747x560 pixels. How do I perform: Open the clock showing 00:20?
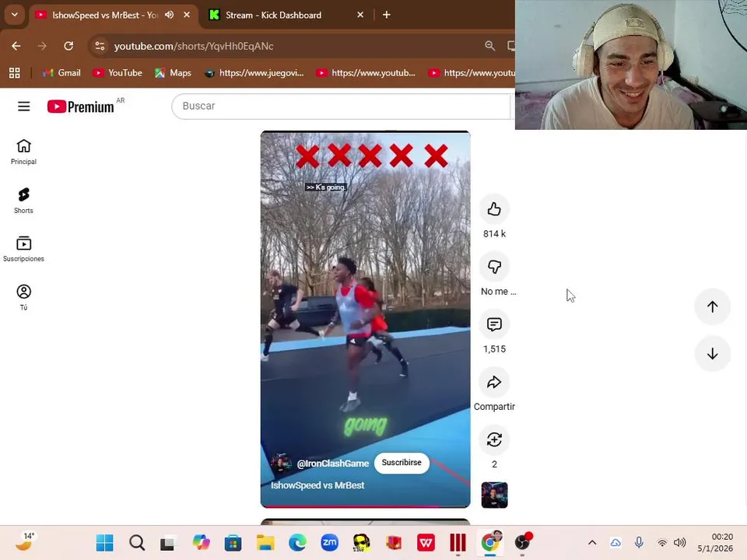[715, 542]
